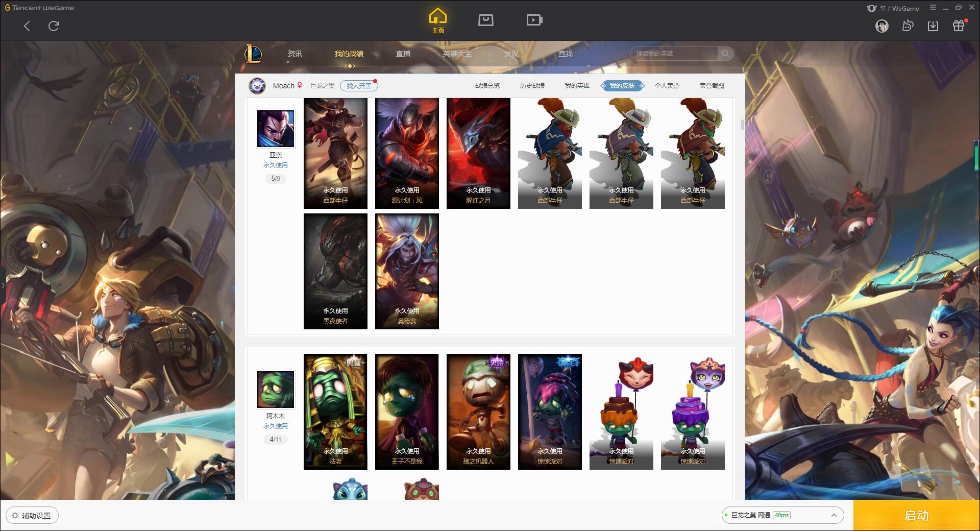Viewport: 980px width, 531px height.
Task: Switch to 个人荣誉 sub-tab
Action: coord(667,86)
